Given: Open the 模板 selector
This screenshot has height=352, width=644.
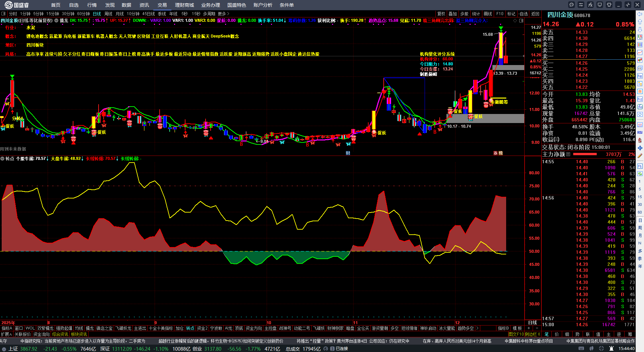Looking at the screenshot, I should click(518, 328).
